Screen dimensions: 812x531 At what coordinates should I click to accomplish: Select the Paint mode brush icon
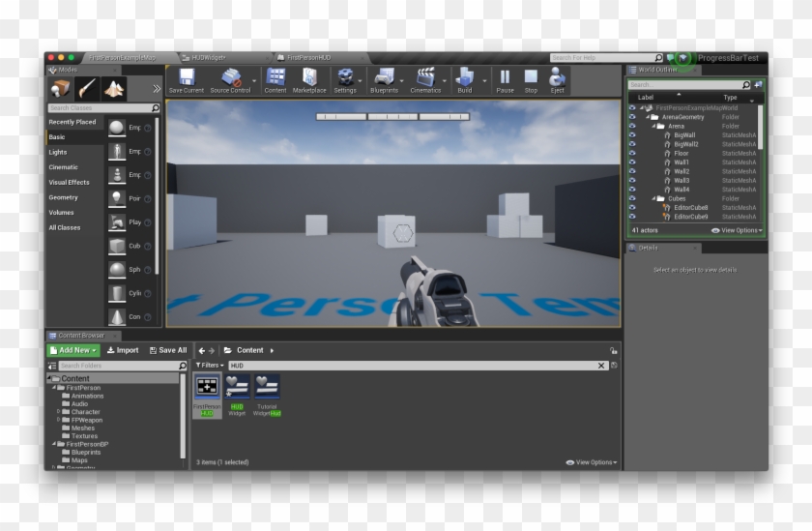88,88
